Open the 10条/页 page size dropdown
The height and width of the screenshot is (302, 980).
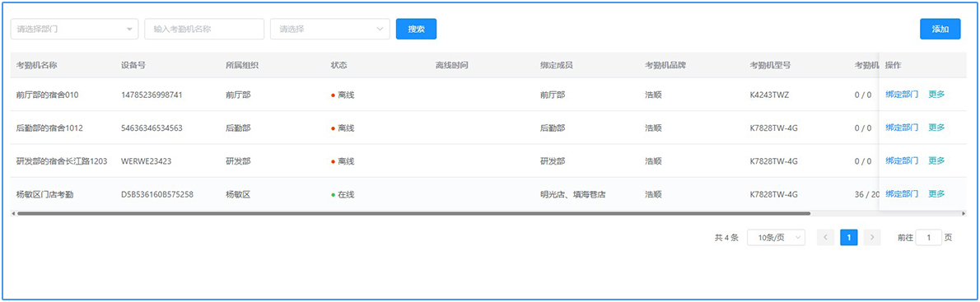776,237
